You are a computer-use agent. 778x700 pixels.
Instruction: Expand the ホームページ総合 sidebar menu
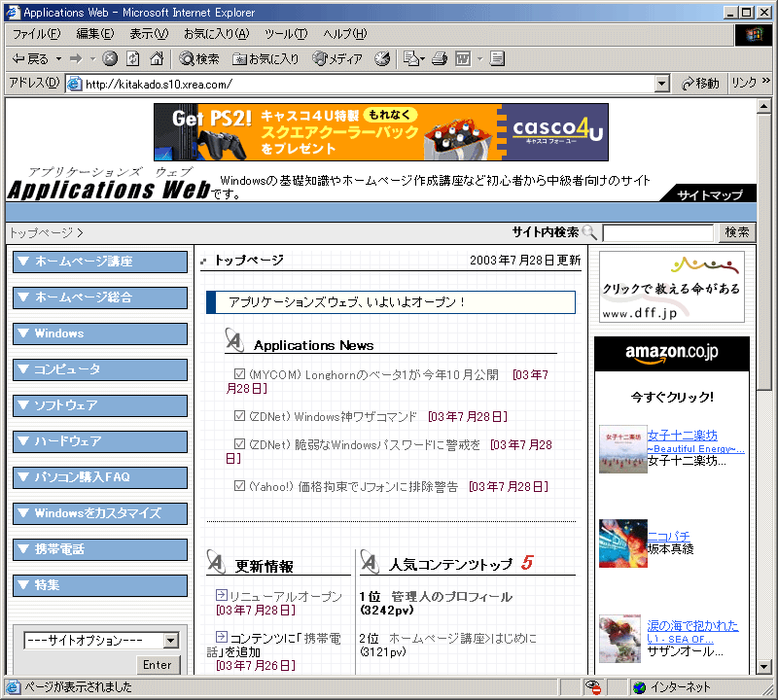pos(100,297)
